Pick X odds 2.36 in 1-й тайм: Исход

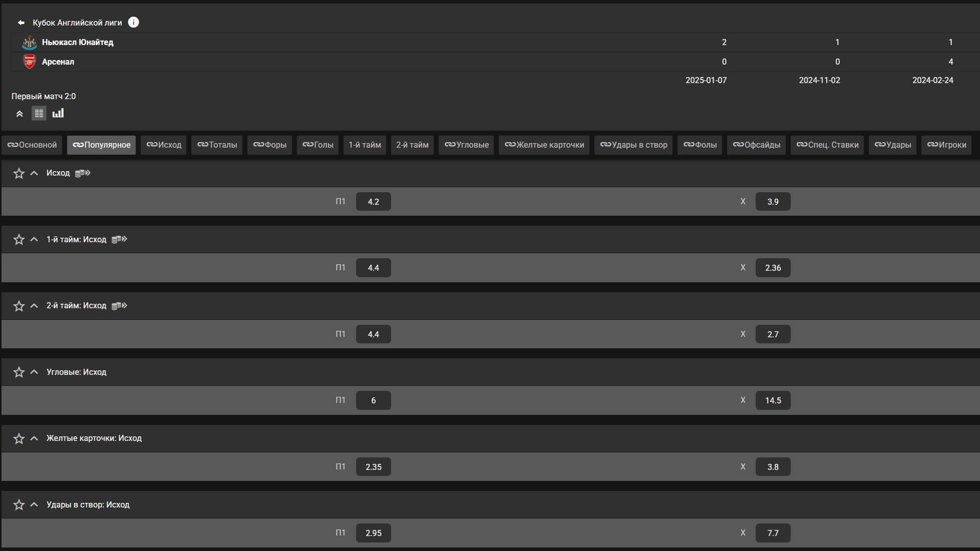tap(773, 268)
